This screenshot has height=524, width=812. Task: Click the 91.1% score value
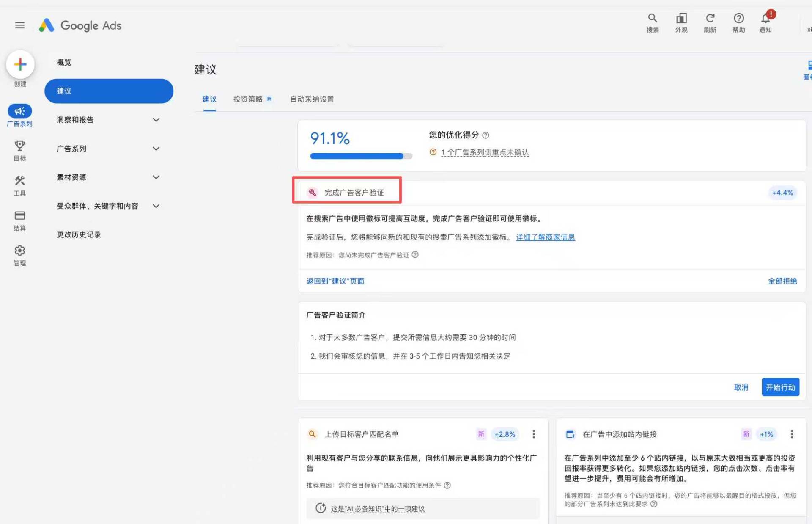click(330, 138)
